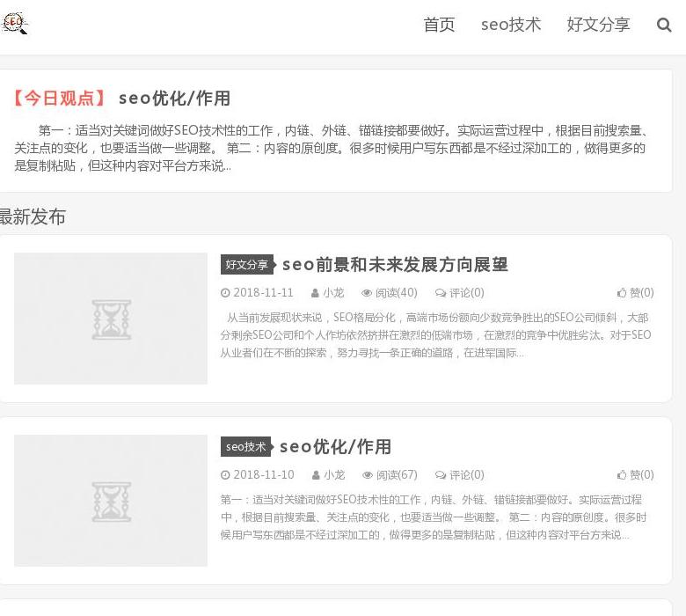Image resolution: width=686 pixels, height=616 pixels.
Task: Open the seo技术 menu item
Action: [511, 25]
